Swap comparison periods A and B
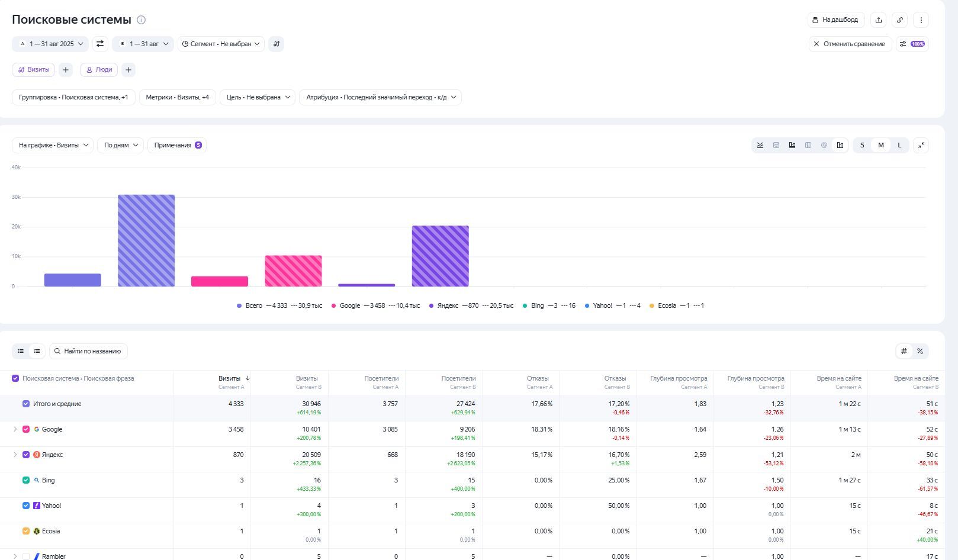Screen dimensions: 958x560 [x=100, y=44]
